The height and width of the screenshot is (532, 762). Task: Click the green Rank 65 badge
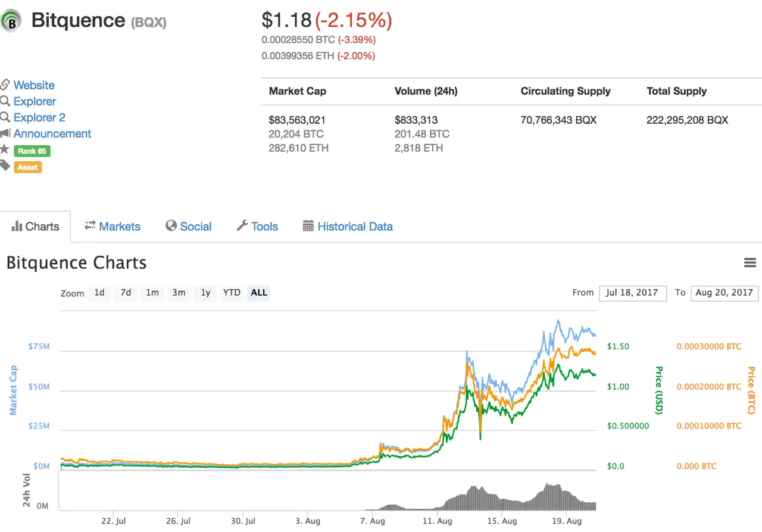32,151
